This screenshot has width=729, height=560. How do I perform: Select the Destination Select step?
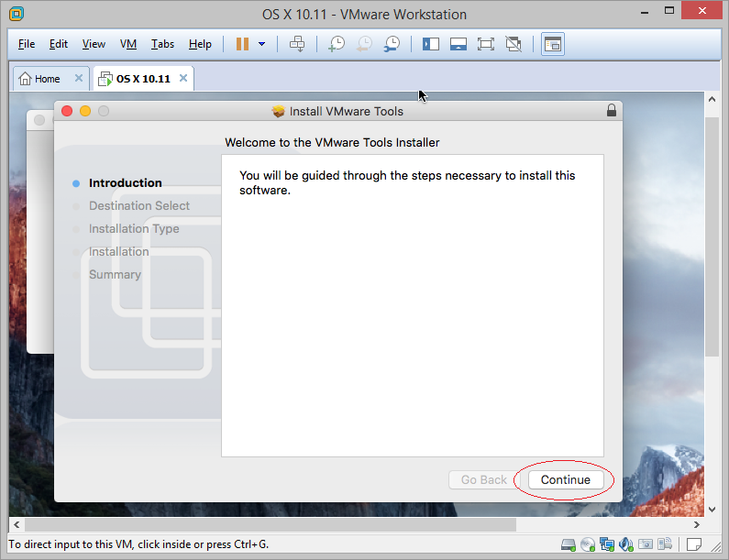[139, 206]
